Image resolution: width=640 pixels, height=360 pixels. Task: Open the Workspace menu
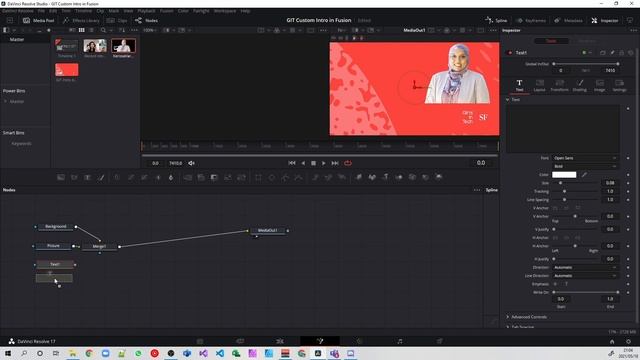pyautogui.click(x=225, y=11)
